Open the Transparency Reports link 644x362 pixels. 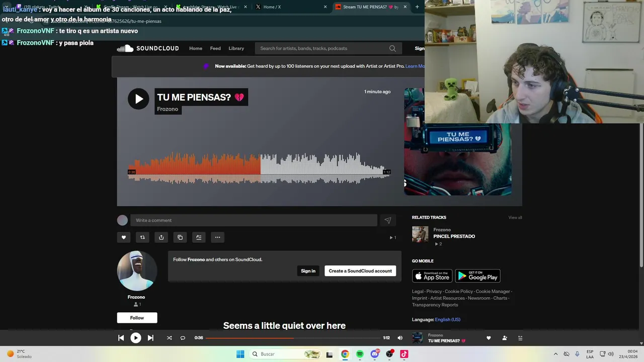click(x=435, y=305)
